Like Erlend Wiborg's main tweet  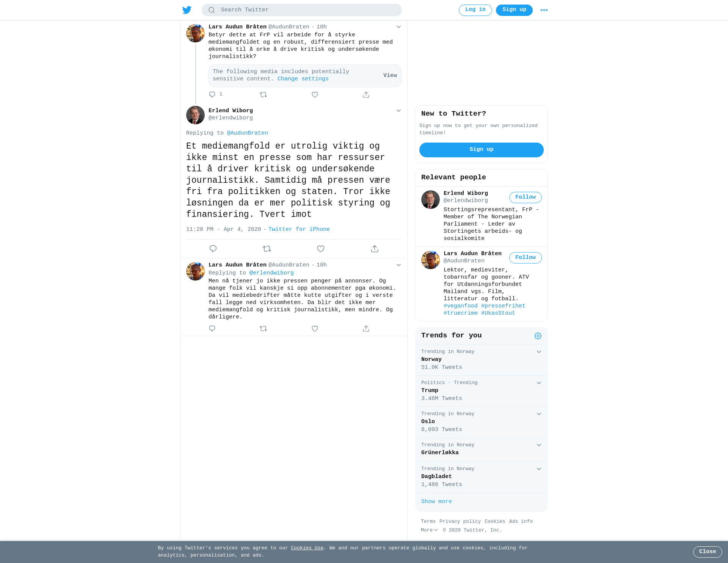click(x=321, y=249)
